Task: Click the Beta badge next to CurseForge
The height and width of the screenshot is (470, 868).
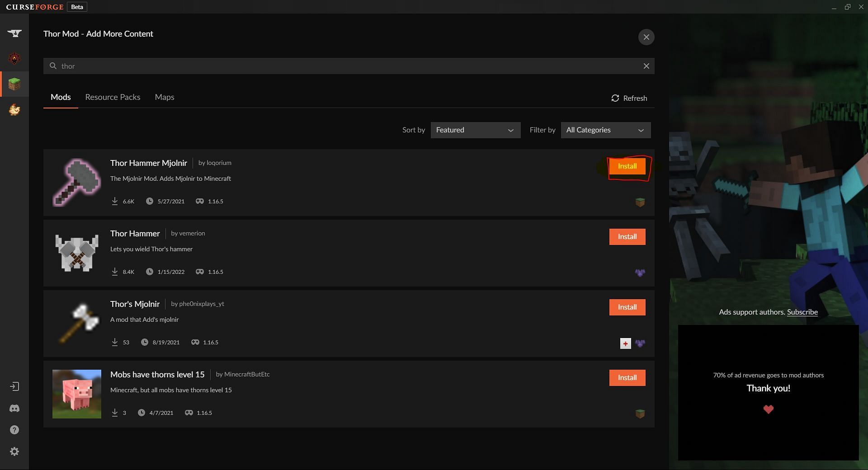Action: [77, 7]
